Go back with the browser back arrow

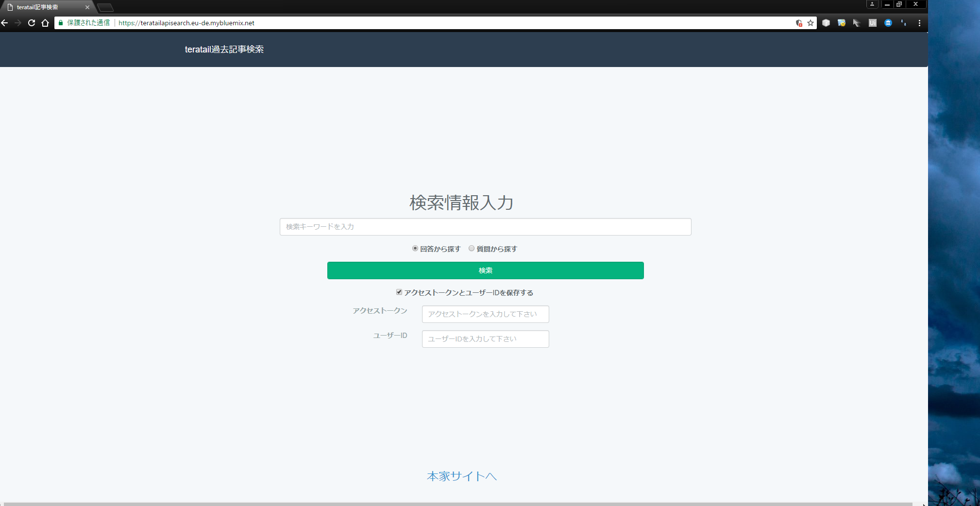coord(5,23)
